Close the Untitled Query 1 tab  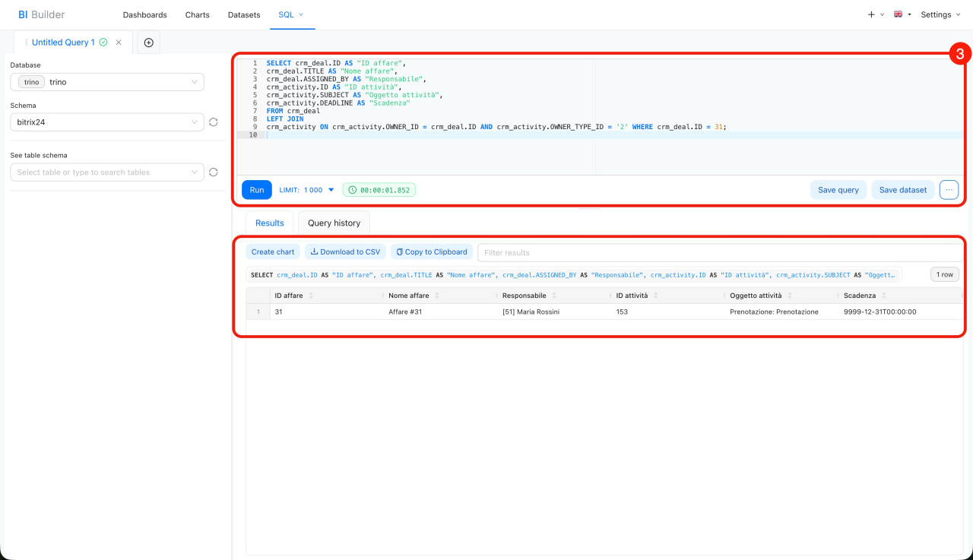pyautogui.click(x=119, y=43)
